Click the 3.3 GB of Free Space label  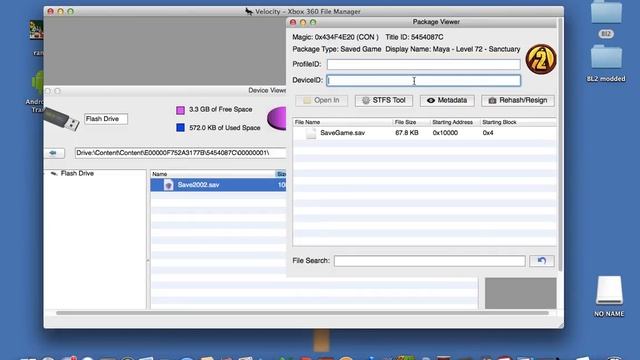tap(220, 109)
